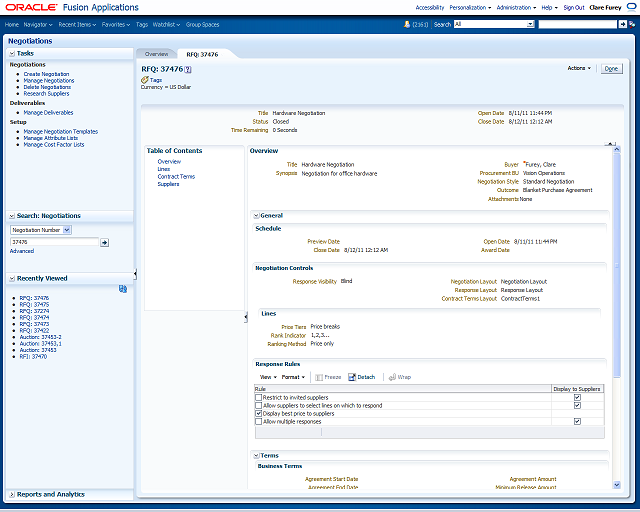Click the Detach icon in Response Rules

(x=352, y=377)
